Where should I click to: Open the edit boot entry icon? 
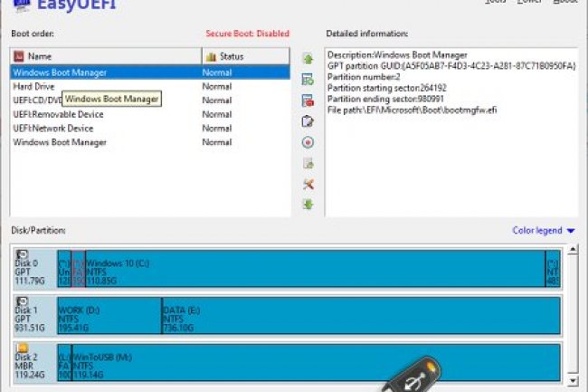point(308,121)
